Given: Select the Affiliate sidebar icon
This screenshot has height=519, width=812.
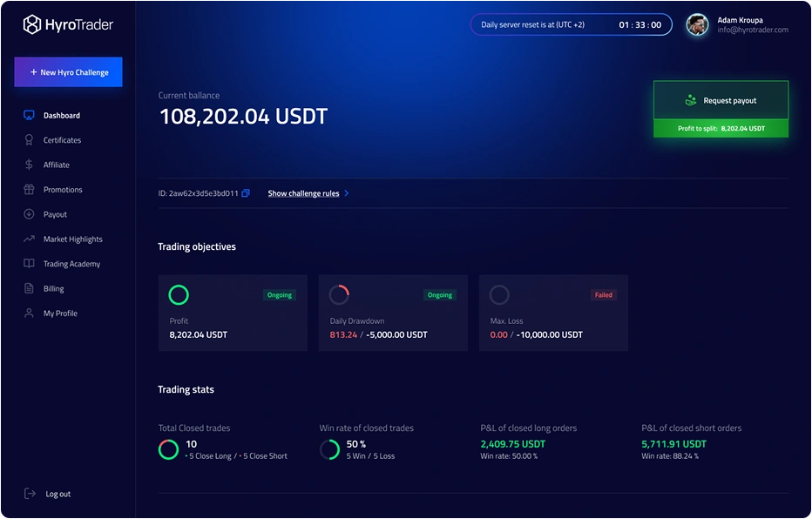Looking at the screenshot, I should (x=30, y=165).
